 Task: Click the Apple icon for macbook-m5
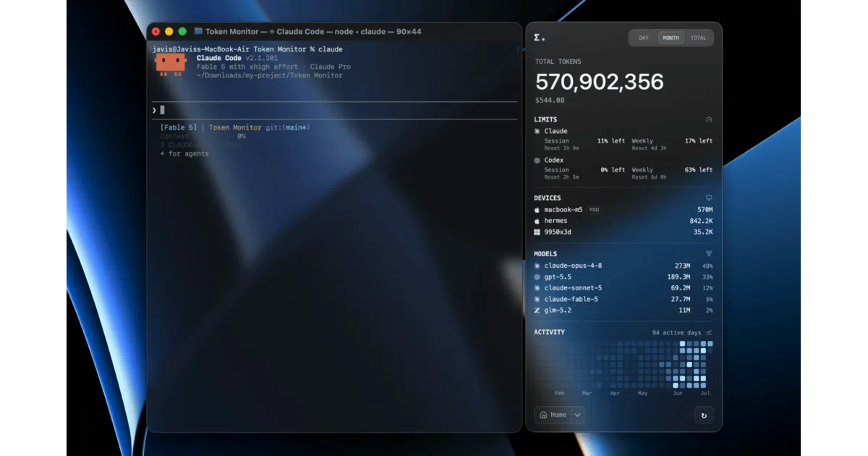click(x=537, y=209)
